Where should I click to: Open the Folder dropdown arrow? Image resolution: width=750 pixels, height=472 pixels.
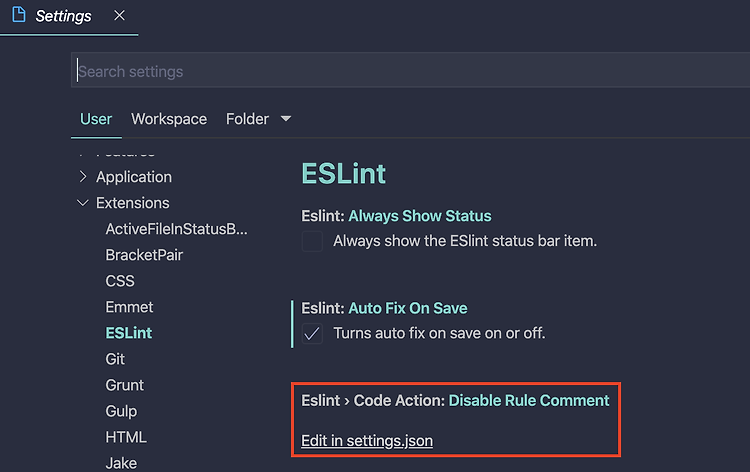point(286,118)
